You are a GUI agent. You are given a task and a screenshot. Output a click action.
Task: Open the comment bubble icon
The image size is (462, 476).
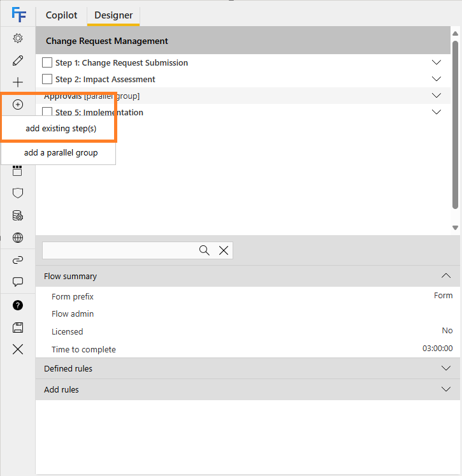pos(18,282)
